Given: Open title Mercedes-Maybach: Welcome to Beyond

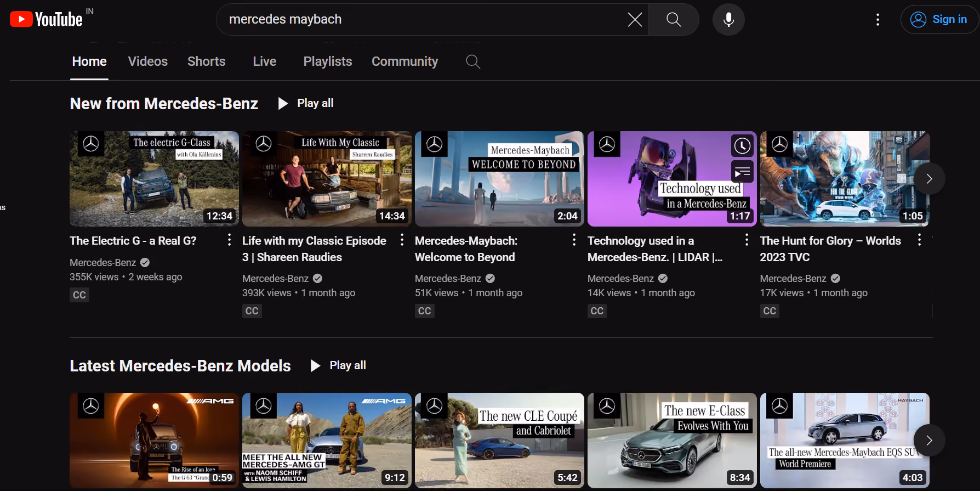Looking at the screenshot, I should coord(466,249).
